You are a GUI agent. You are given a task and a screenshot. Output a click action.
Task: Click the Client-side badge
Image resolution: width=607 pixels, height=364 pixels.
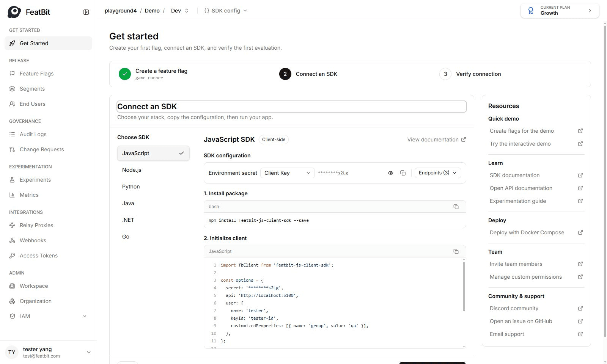[274, 140]
